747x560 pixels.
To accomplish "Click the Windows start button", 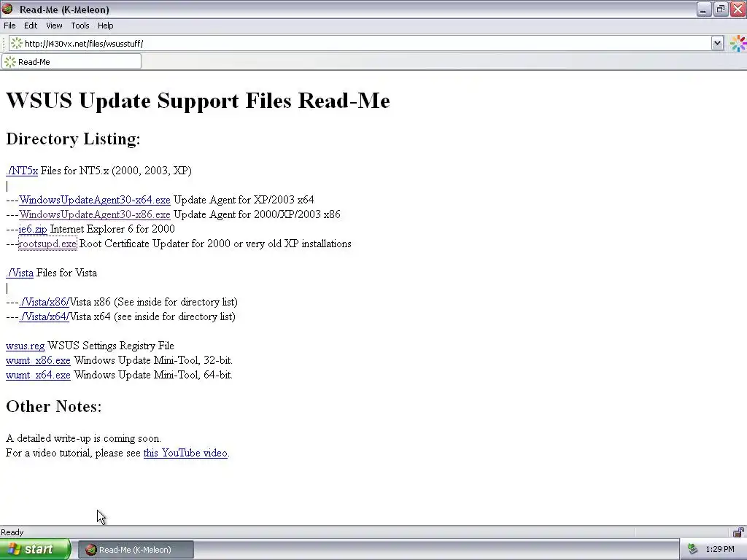I will [x=35, y=550].
